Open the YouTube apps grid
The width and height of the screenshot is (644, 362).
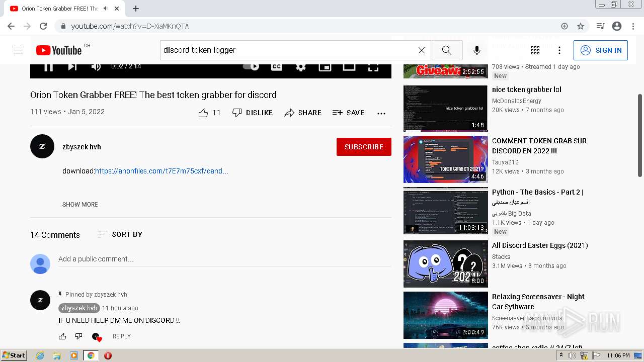[535, 50]
